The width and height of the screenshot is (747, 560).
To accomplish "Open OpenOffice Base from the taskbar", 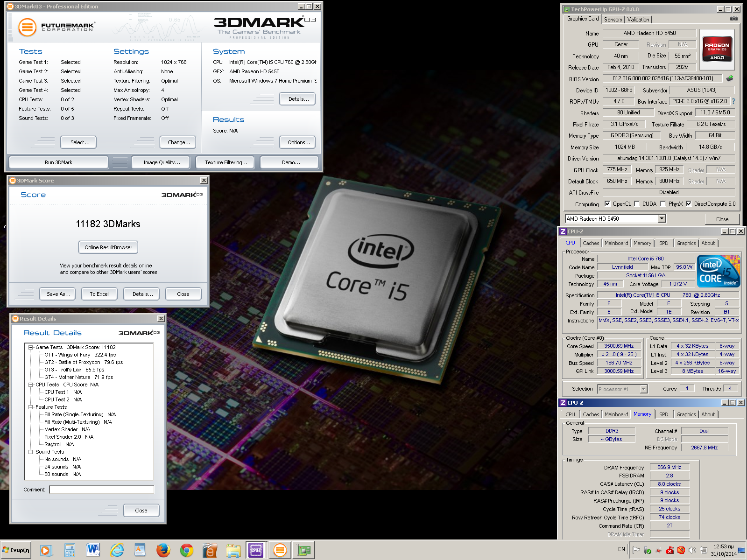I will (210, 551).
